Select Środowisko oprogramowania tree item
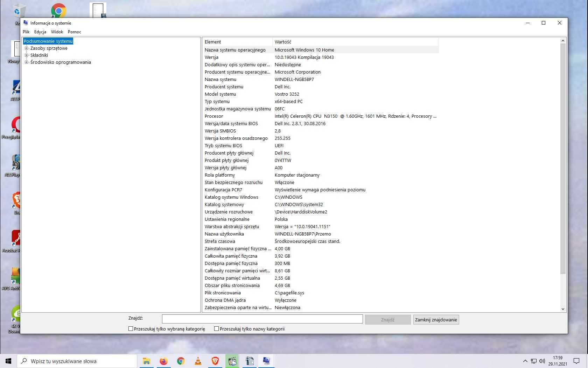This screenshot has width=588, height=368. 61,62
